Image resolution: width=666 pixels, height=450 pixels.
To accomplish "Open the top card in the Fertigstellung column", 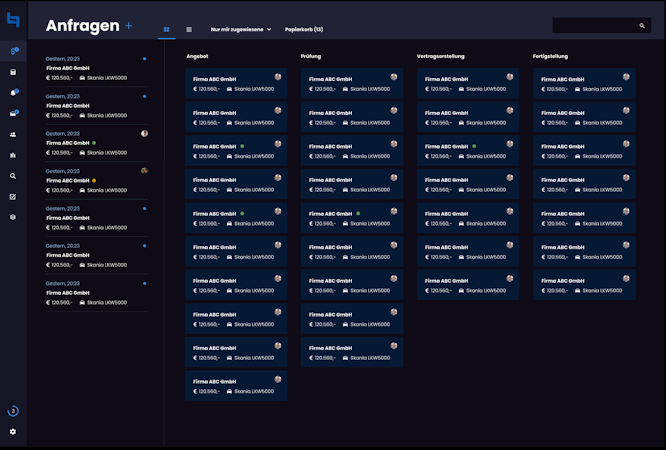I will click(x=584, y=83).
